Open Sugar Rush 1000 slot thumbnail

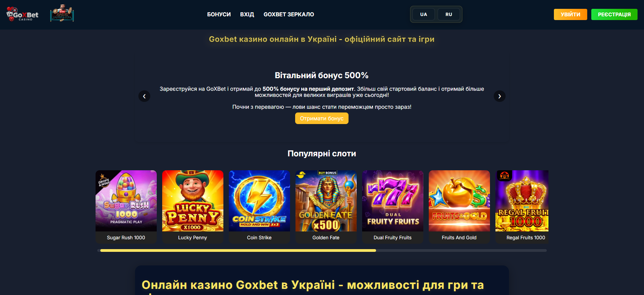pos(126,201)
